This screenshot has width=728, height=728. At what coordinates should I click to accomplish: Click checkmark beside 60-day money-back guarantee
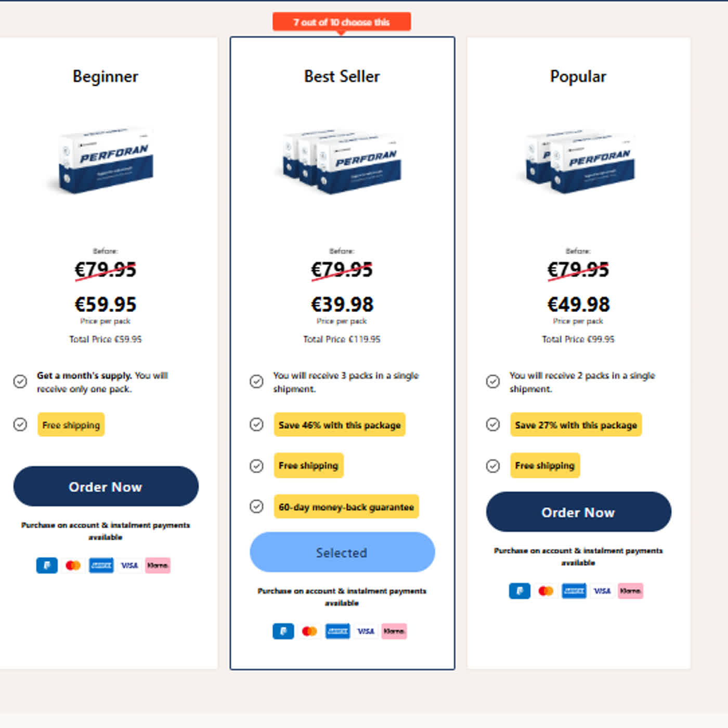click(256, 506)
